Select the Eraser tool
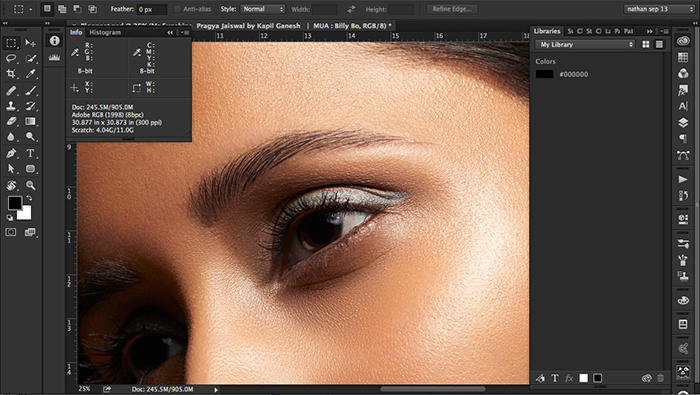Image resolution: width=700 pixels, height=395 pixels. click(x=11, y=121)
